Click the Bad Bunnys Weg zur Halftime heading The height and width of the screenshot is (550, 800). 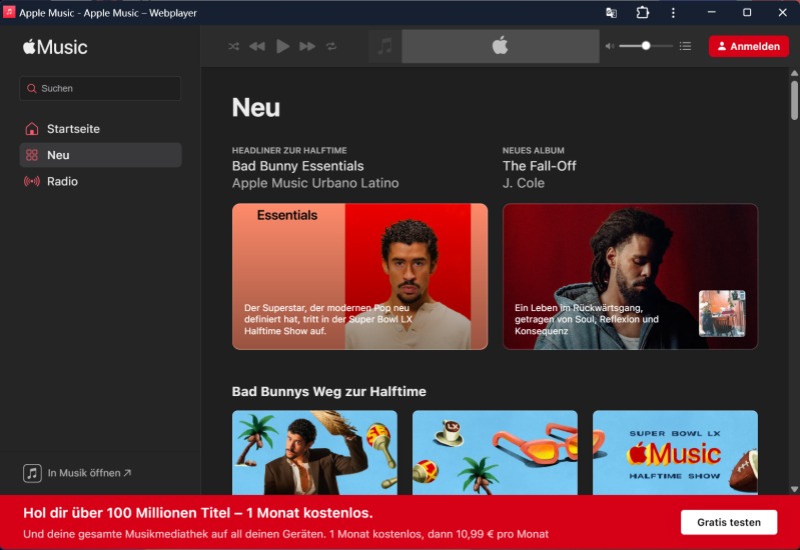(x=329, y=391)
